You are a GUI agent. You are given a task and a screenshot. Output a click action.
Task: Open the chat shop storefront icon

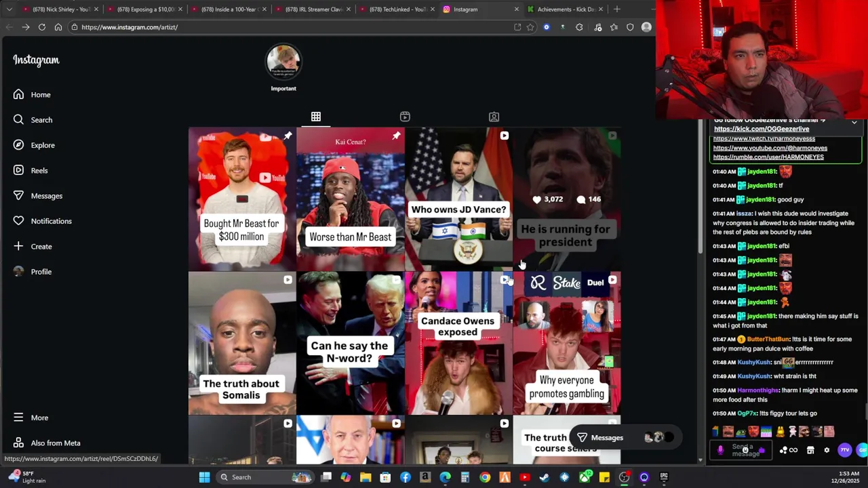(x=810, y=450)
